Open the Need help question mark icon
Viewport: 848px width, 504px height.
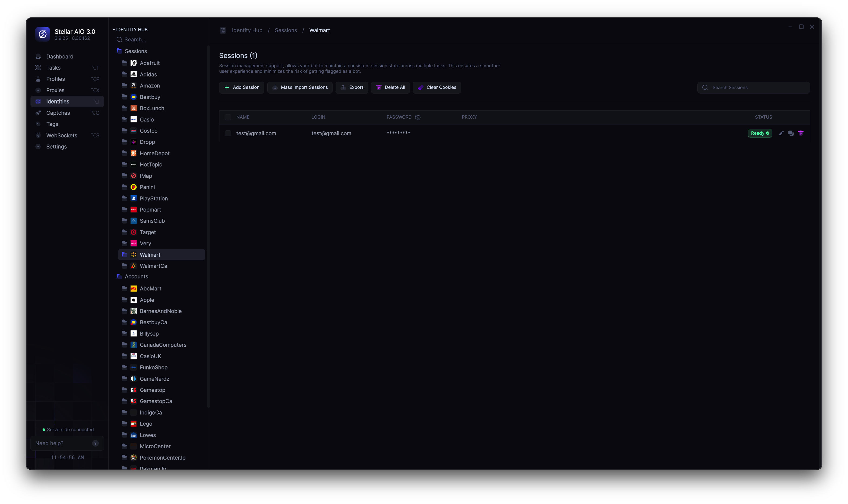pyautogui.click(x=95, y=443)
